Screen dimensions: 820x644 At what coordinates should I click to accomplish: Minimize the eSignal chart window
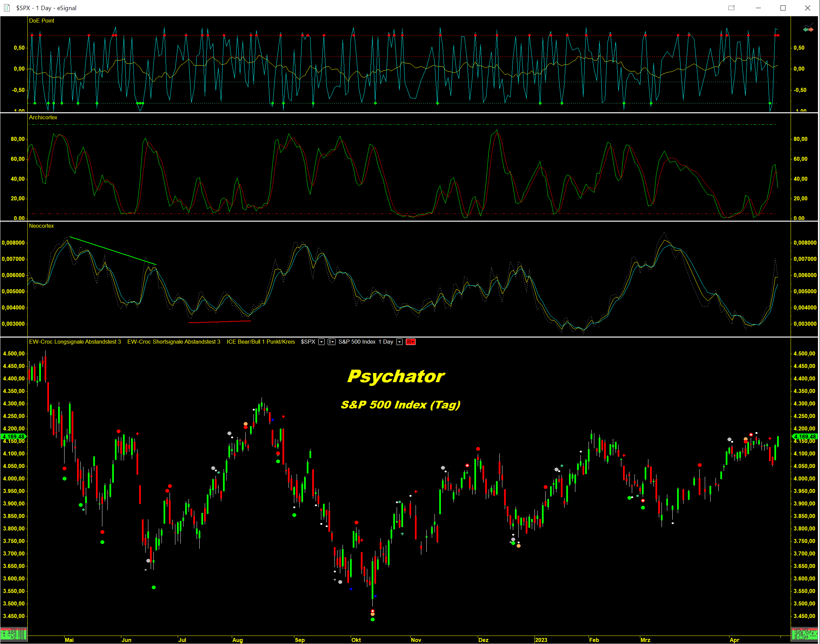coord(758,8)
